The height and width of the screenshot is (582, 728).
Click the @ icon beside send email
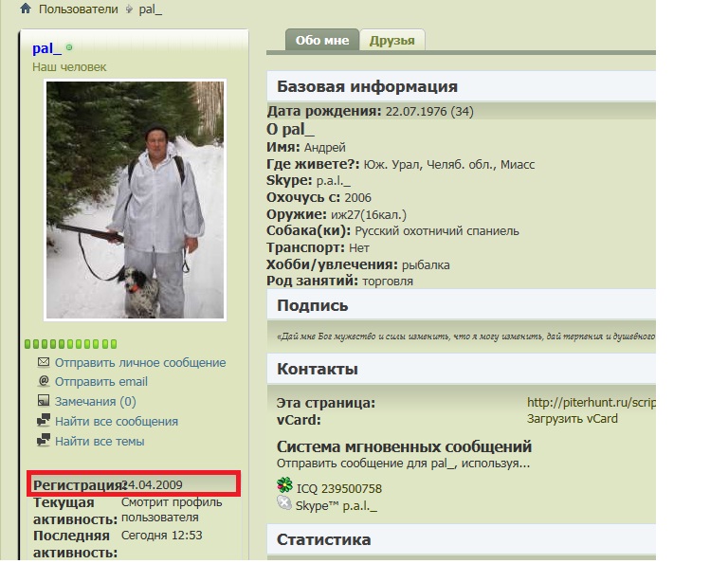click(x=44, y=382)
